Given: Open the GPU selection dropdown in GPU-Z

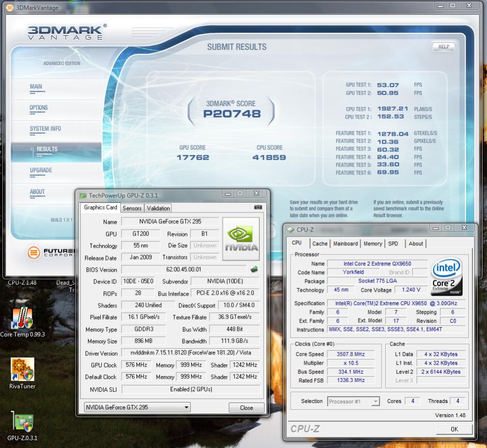Looking at the screenshot, I should (x=137, y=407).
